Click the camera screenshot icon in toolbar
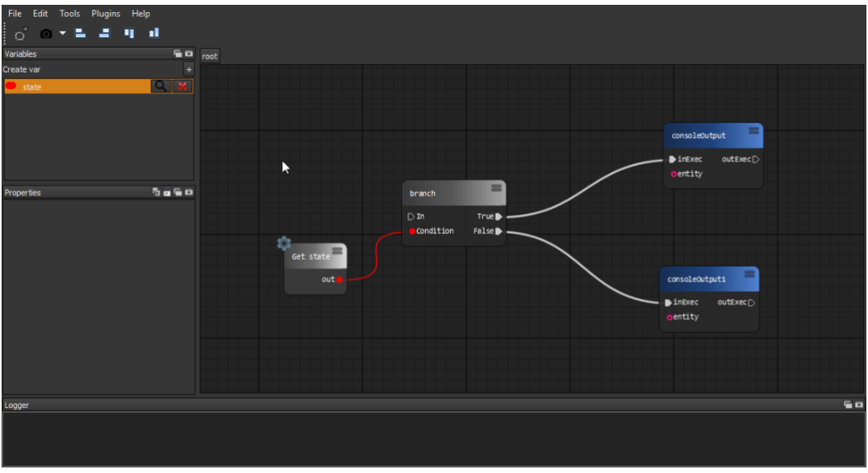This screenshot has width=868, height=473. click(46, 34)
